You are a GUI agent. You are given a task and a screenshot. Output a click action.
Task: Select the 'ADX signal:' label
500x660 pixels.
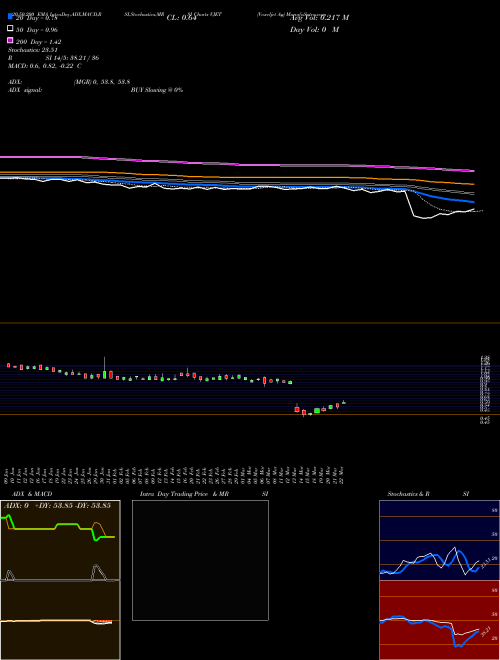pyautogui.click(x=25, y=90)
